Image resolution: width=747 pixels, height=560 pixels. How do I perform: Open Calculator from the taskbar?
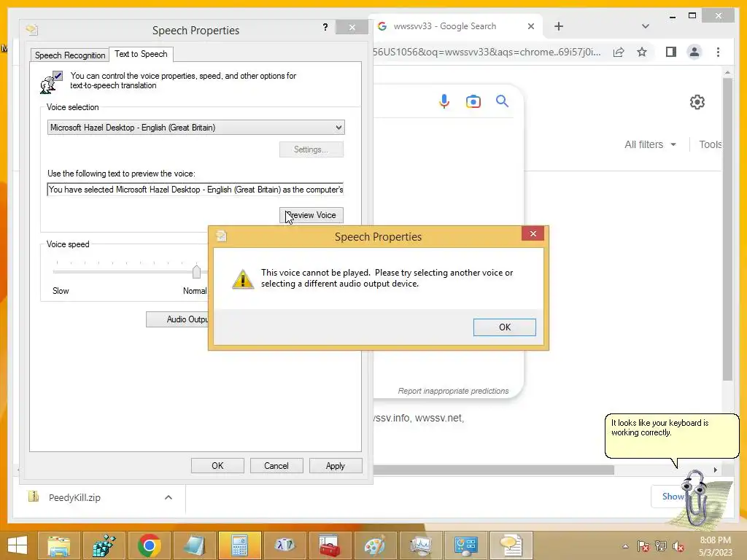click(239, 545)
